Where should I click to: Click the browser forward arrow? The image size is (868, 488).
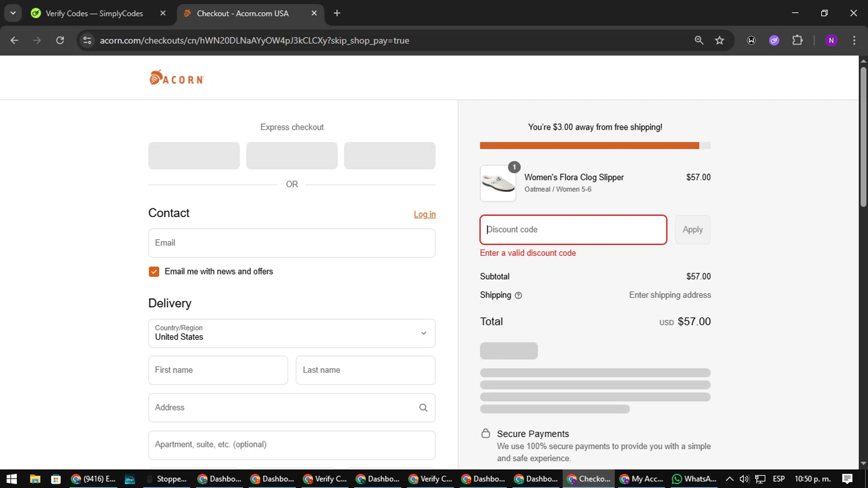[37, 41]
